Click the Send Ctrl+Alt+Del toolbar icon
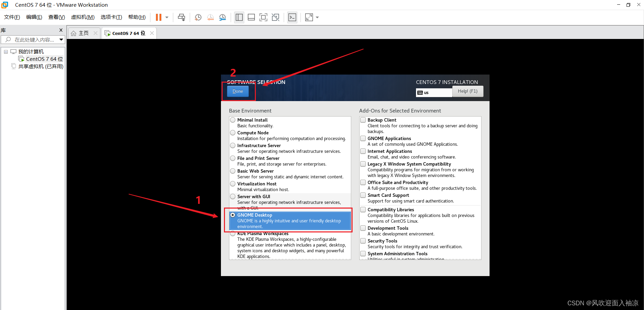Viewport: 644px width, 310px height. [182, 17]
